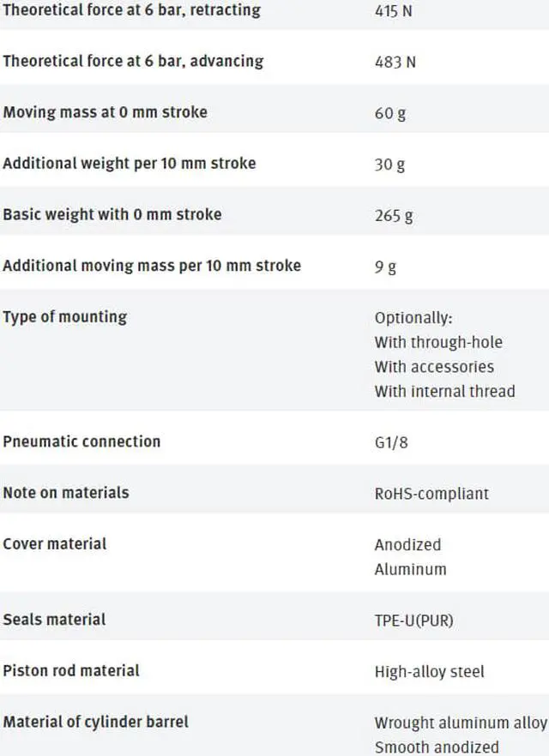Select the TPE-U(PUR) seals value

coord(413,620)
